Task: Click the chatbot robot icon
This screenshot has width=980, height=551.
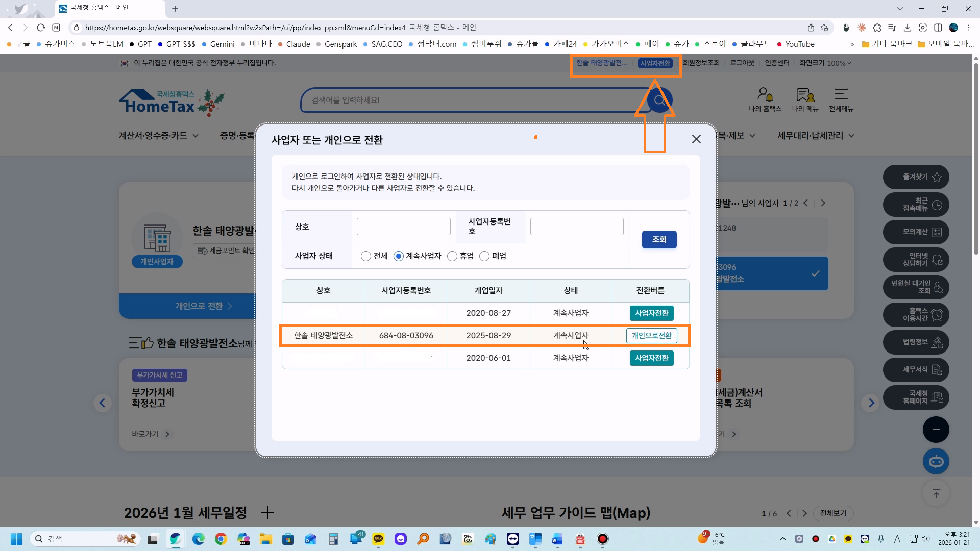Action: 936,462
